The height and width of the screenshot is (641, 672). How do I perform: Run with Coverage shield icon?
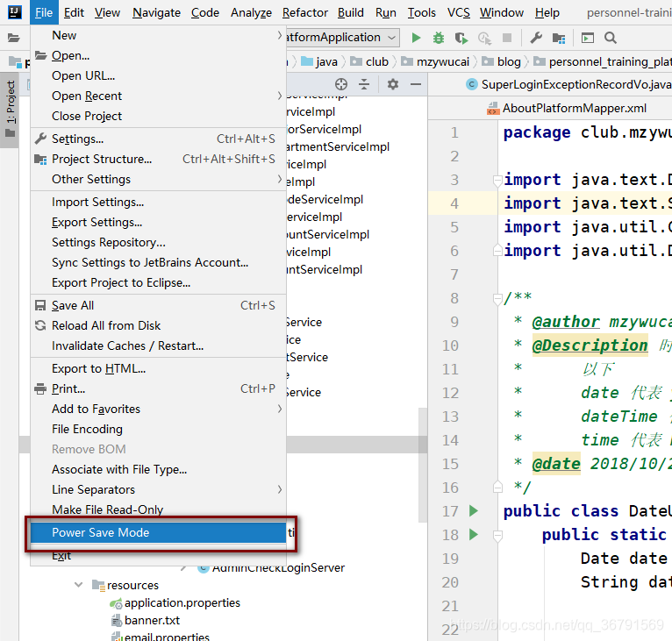point(461,38)
